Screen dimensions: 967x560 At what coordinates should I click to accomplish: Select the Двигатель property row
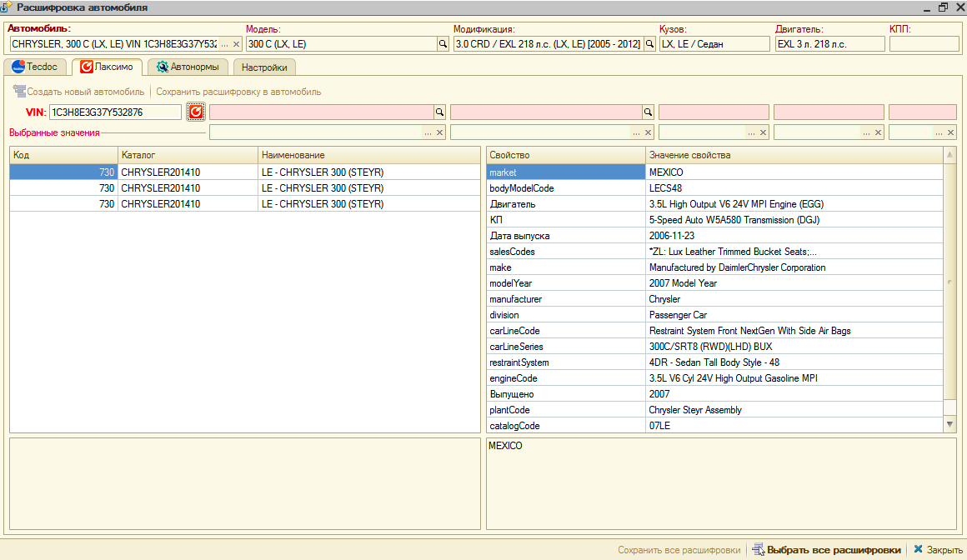coord(714,204)
